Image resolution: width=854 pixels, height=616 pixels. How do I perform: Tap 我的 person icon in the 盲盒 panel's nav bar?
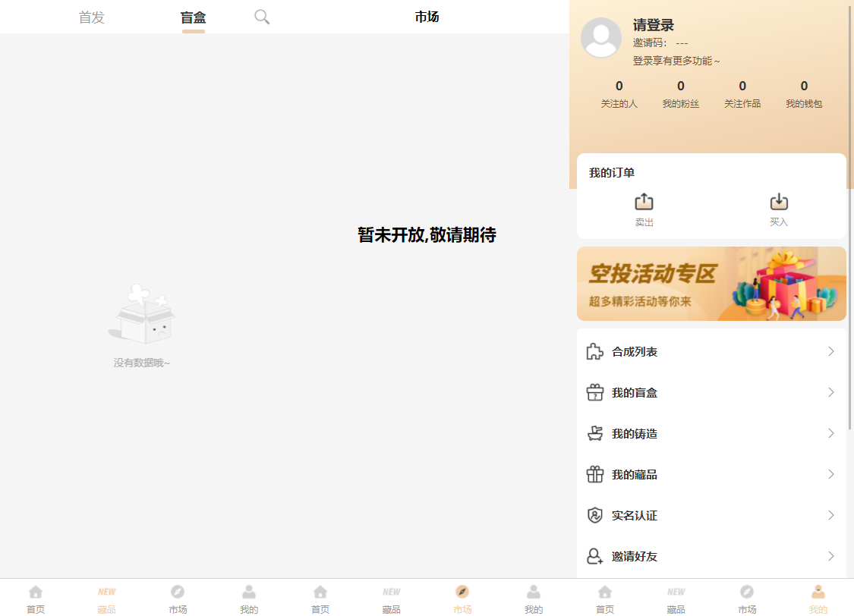pos(249,592)
